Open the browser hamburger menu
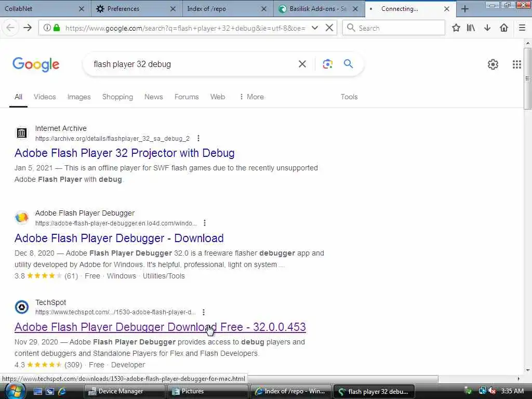The width and height of the screenshot is (532, 399). pyautogui.click(x=522, y=28)
